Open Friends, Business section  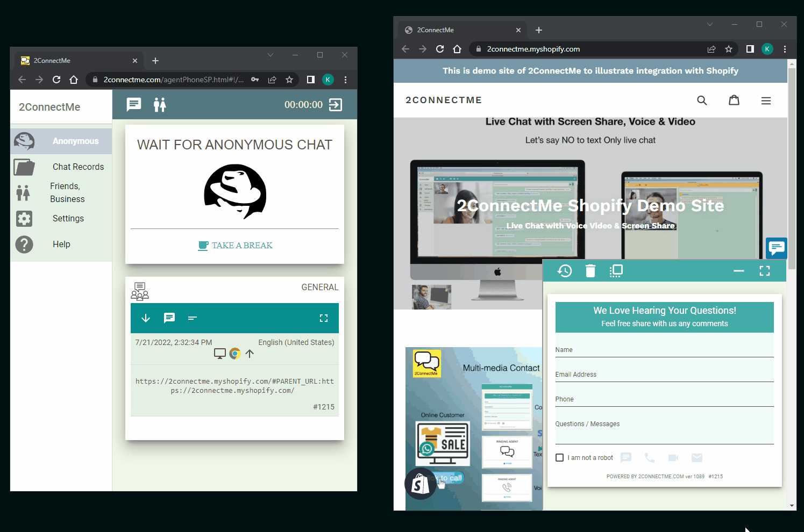61,192
